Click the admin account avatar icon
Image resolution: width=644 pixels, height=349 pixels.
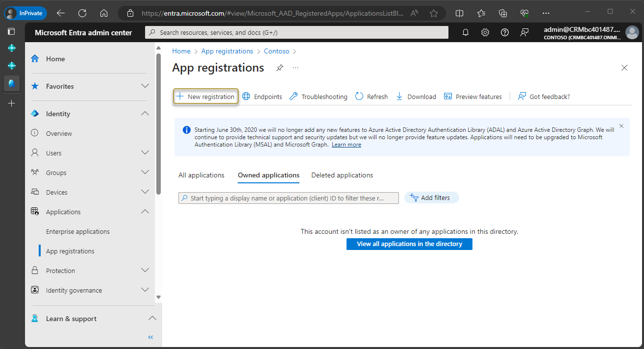pyautogui.click(x=632, y=32)
